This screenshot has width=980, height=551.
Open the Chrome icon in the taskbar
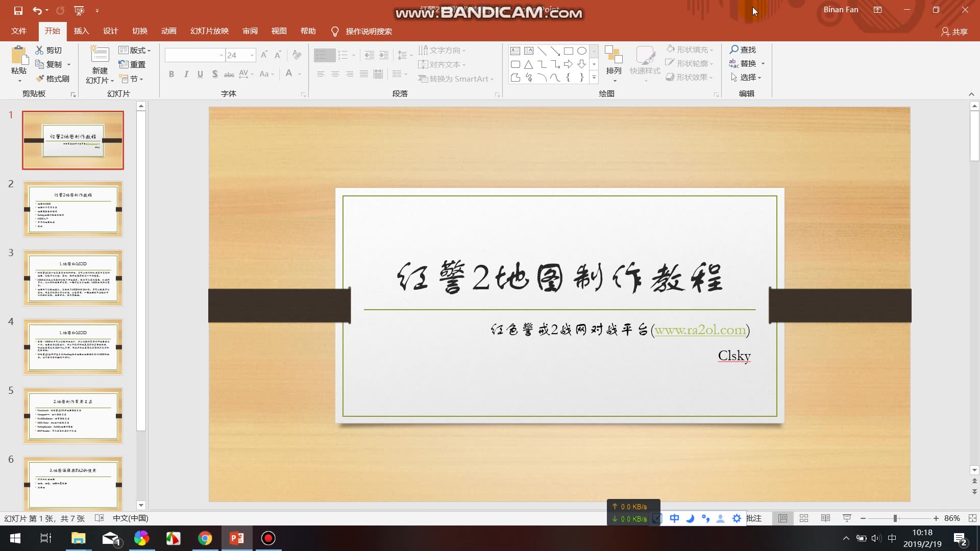(205, 538)
